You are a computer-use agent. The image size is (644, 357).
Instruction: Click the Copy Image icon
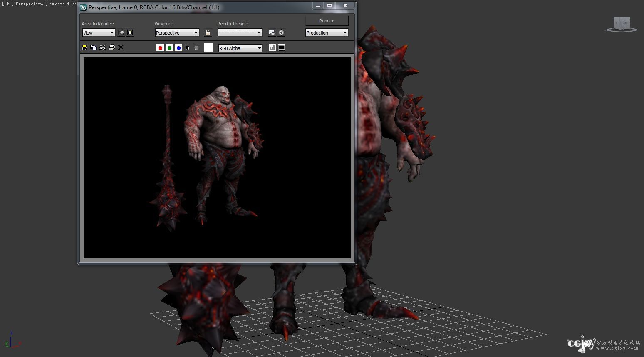point(93,47)
